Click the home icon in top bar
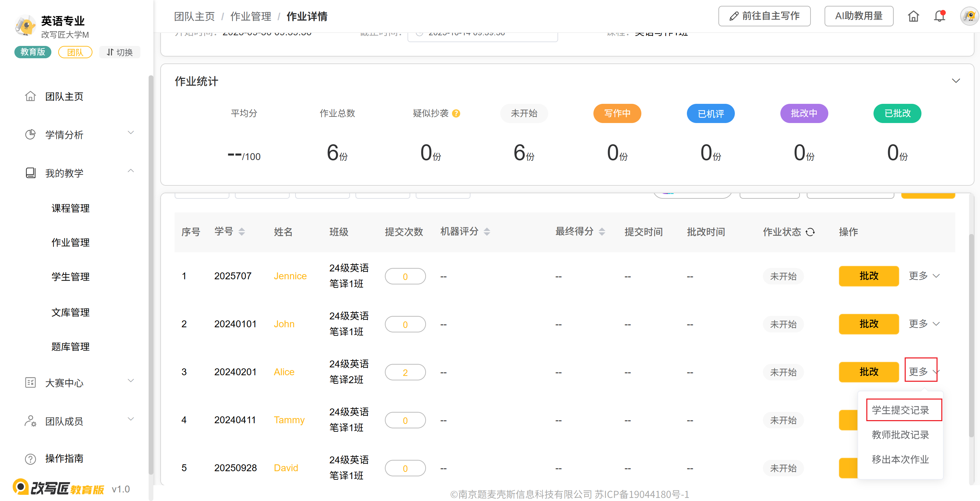 (913, 16)
